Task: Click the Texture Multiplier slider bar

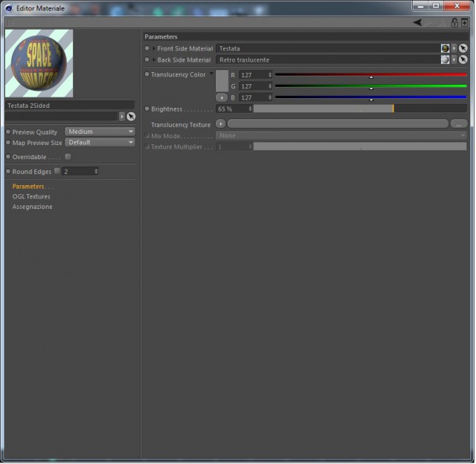Action: (360, 147)
